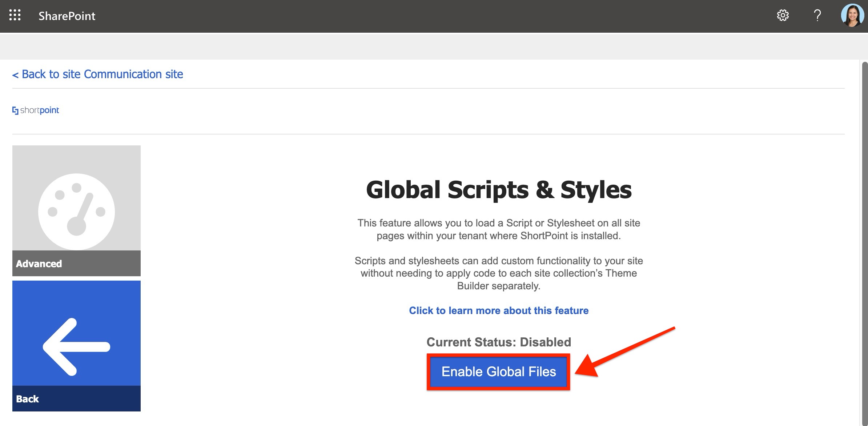Click the gray bar below the header

pyautogui.click(x=434, y=46)
